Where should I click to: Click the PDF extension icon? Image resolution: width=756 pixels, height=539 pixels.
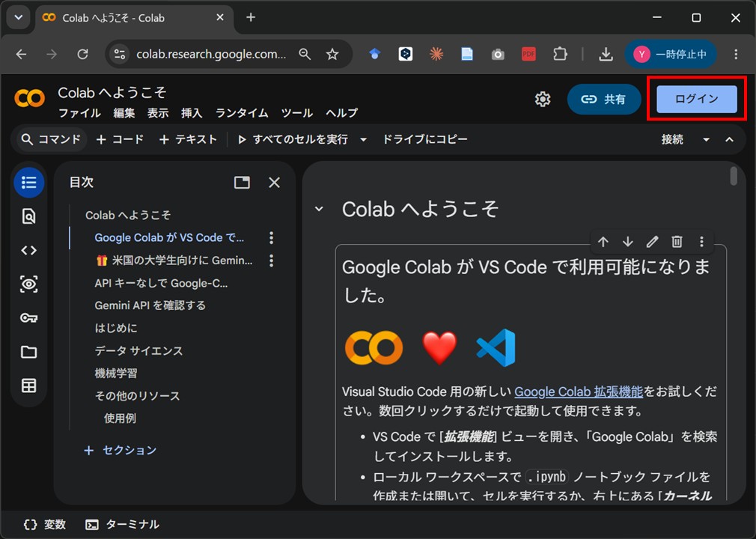529,54
